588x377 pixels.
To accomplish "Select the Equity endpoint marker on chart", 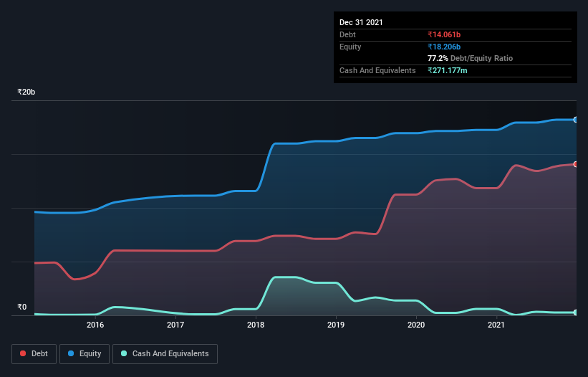I will 576,120.
